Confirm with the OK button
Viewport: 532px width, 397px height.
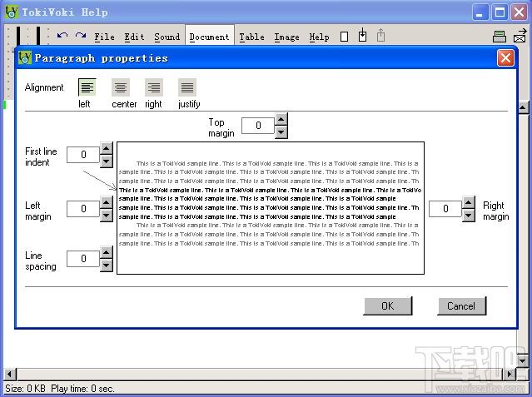(x=388, y=305)
